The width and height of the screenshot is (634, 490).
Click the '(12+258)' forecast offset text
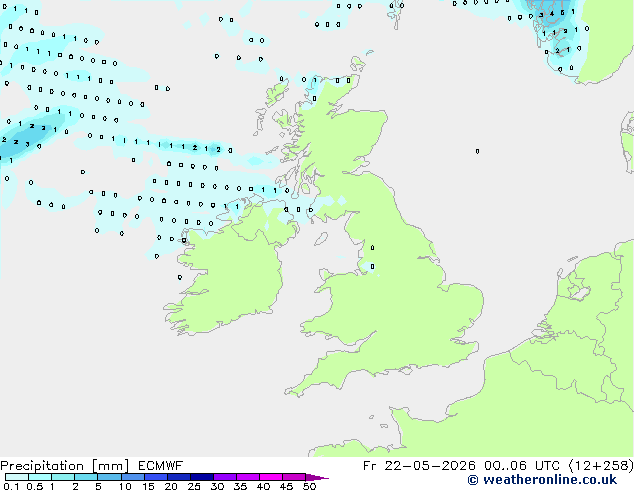click(x=601, y=466)
